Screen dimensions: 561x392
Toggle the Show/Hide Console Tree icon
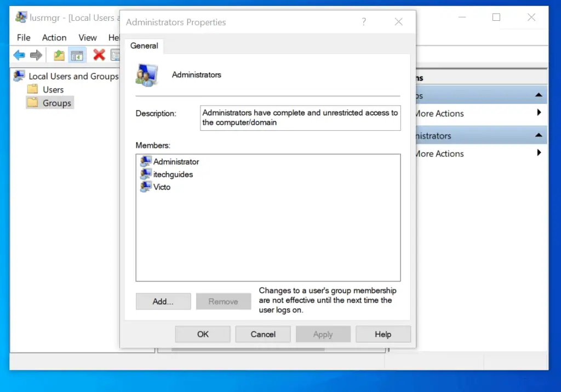(x=77, y=55)
